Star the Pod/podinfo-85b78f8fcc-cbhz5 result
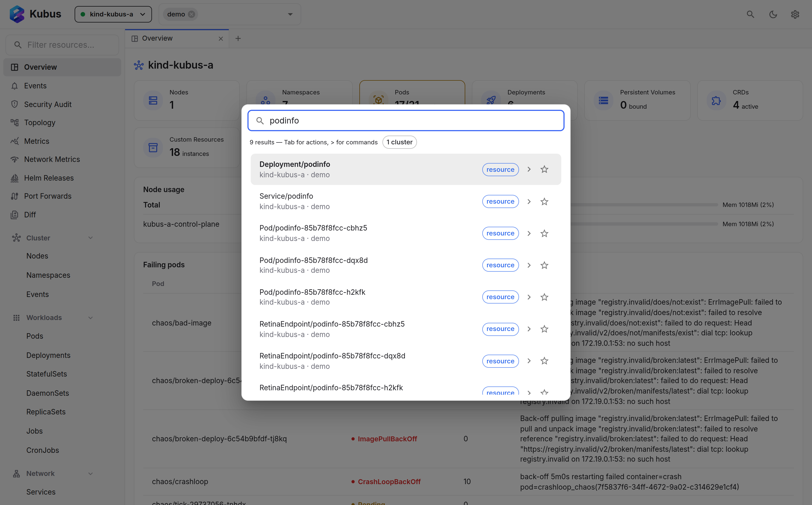Viewport: 812px width, 505px height. pos(544,233)
